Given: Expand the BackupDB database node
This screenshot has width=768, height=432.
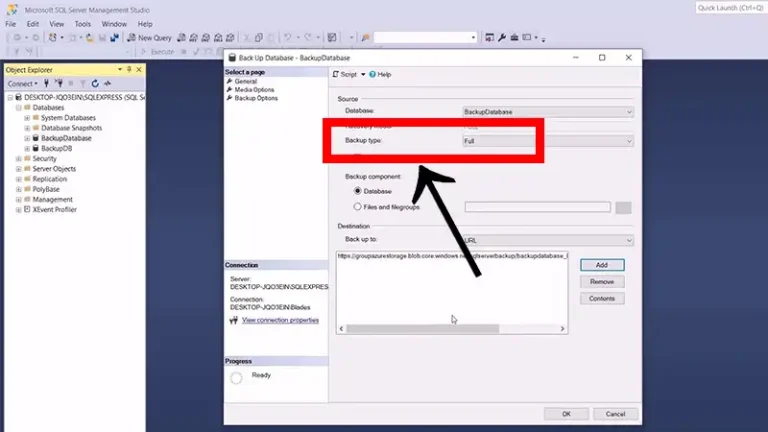Looking at the screenshot, I should tap(27, 148).
